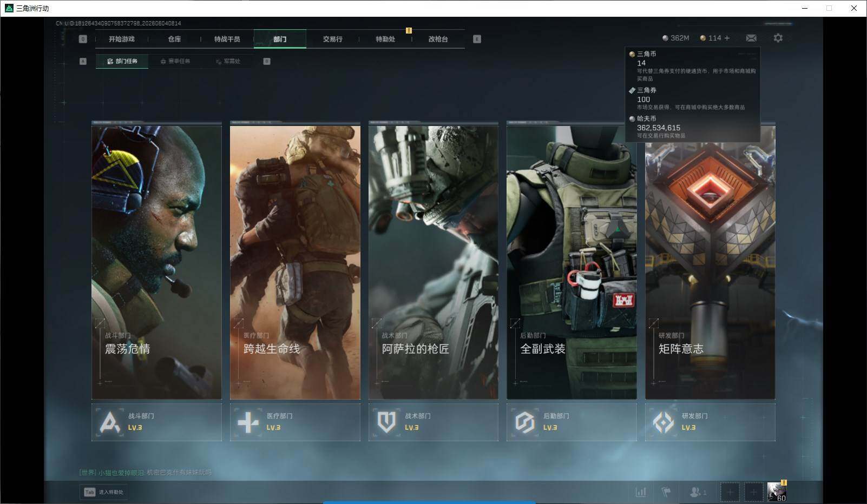The width and height of the screenshot is (867, 504).
Task: Open the 改枪台 tab
Action: tap(438, 39)
